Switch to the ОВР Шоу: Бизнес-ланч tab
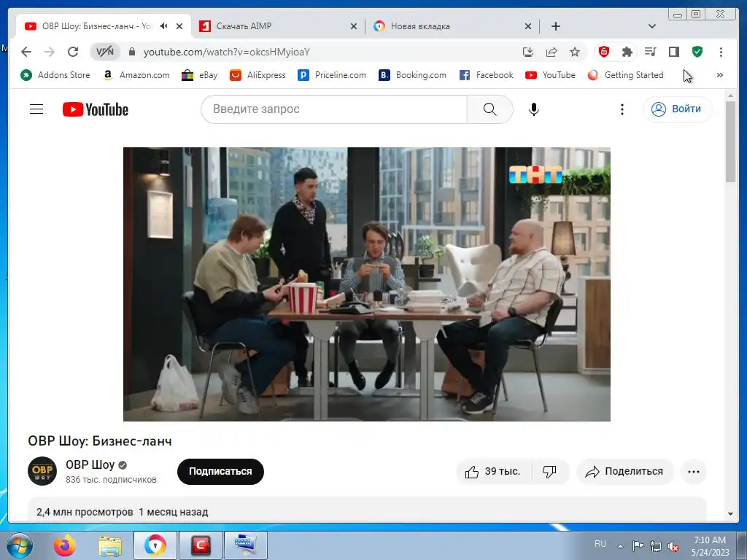Screen dimensions: 747x560 pos(96,26)
